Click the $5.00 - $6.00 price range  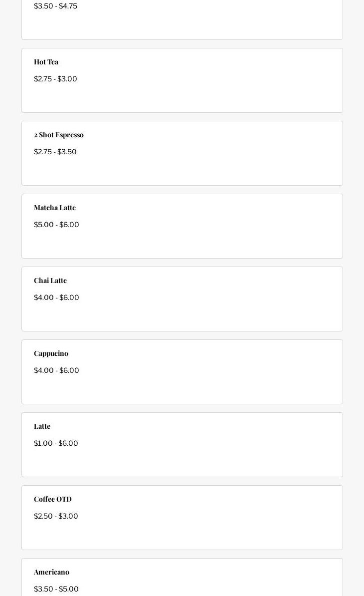click(56, 225)
